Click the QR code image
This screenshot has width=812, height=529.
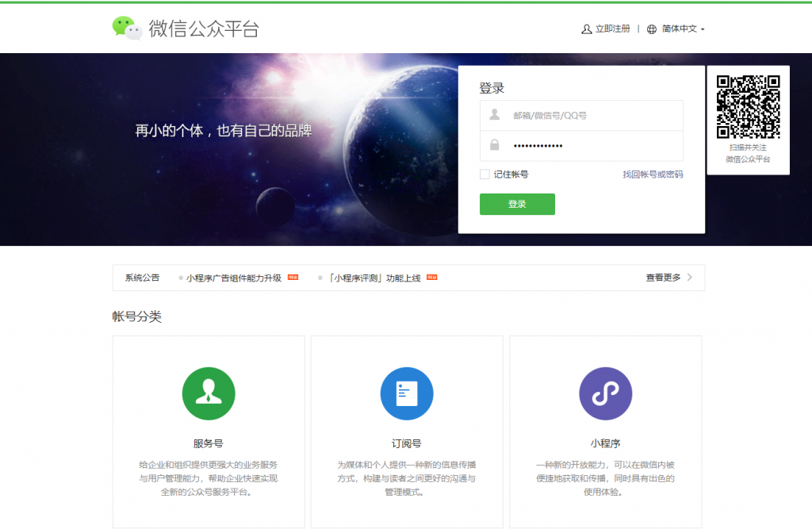748,107
